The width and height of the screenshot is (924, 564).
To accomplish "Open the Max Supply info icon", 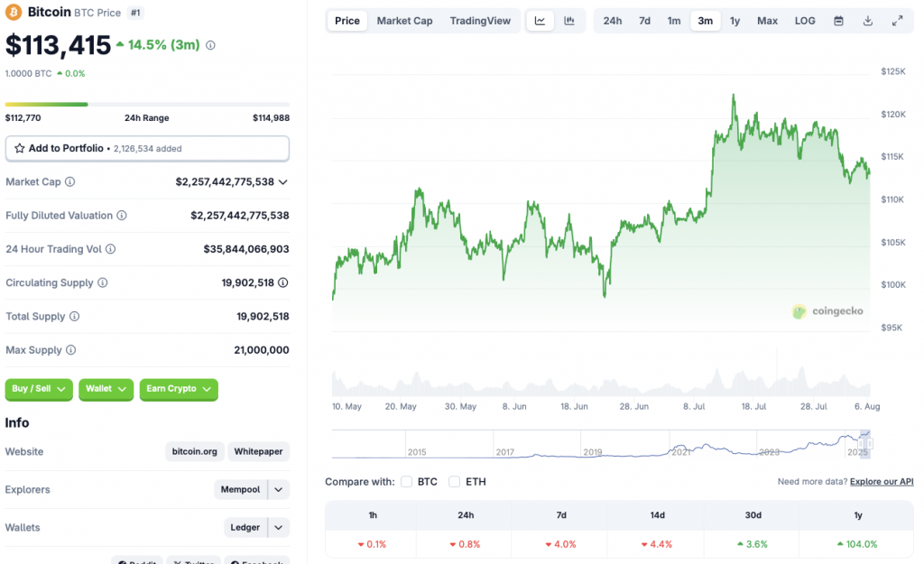I will [70, 349].
